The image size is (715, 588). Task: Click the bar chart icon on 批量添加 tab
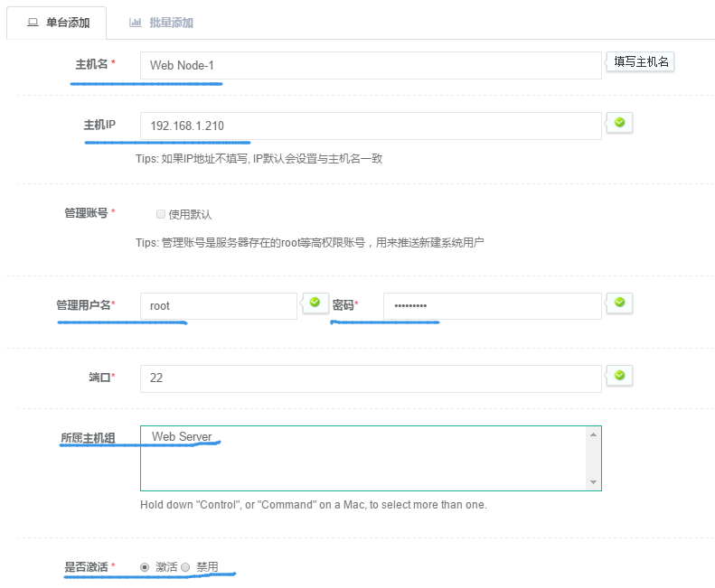(136, 23)
